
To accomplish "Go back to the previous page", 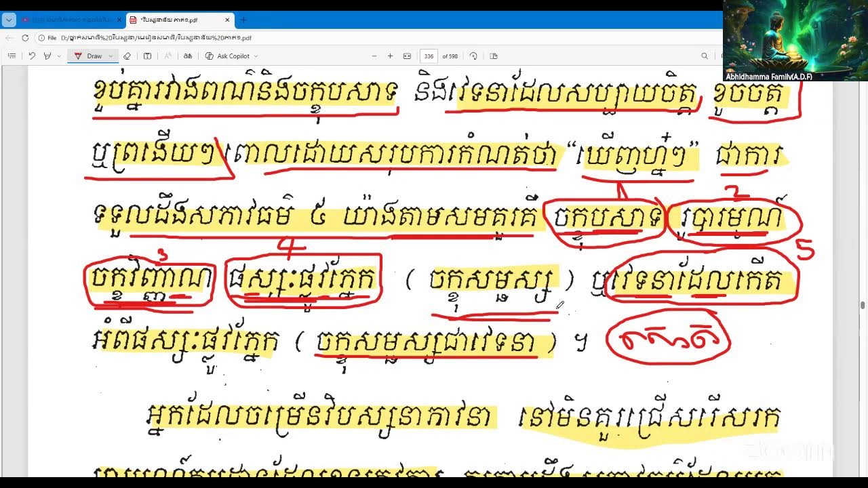I will (9, 38).
